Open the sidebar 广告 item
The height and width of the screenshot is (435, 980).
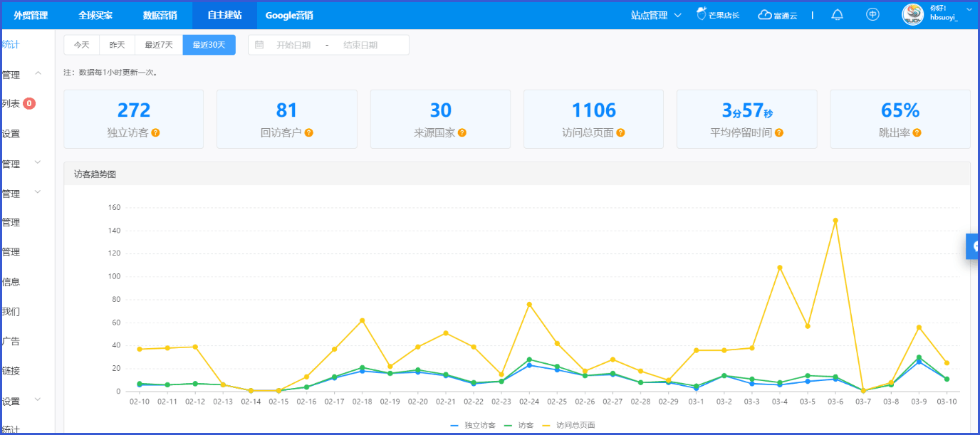click(x=11, y=341)
